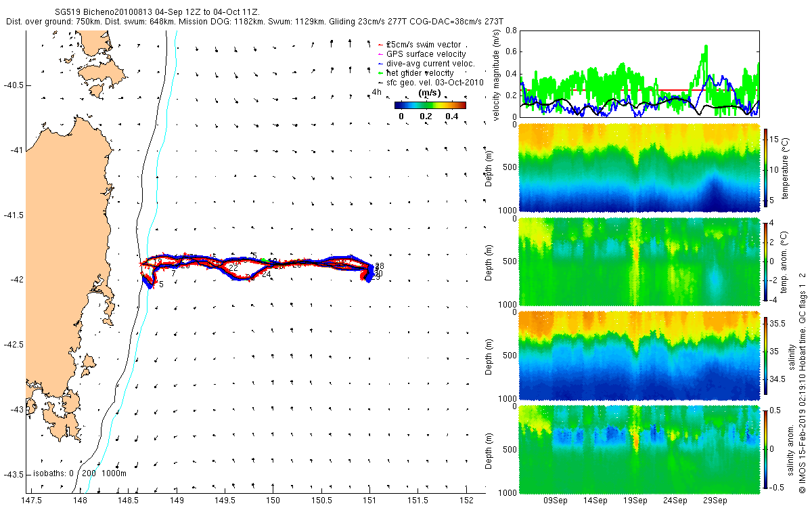Click the 'isobaths: 0 200 1000m' label
Viewport: 812px width, 508px height.
[78, 473]
